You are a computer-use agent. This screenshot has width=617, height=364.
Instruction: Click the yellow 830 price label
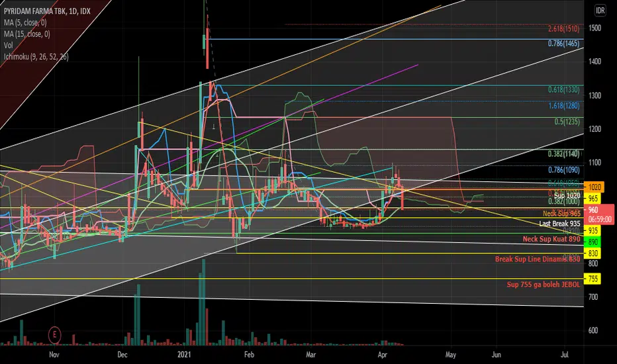[x=593, y=253]
